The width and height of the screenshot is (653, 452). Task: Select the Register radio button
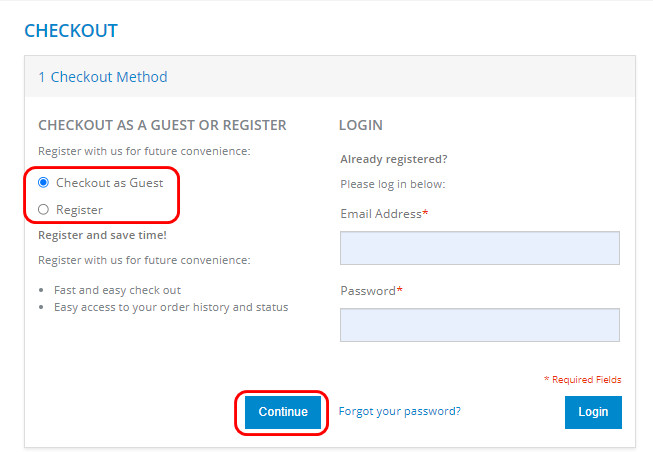tap(43, 209)
